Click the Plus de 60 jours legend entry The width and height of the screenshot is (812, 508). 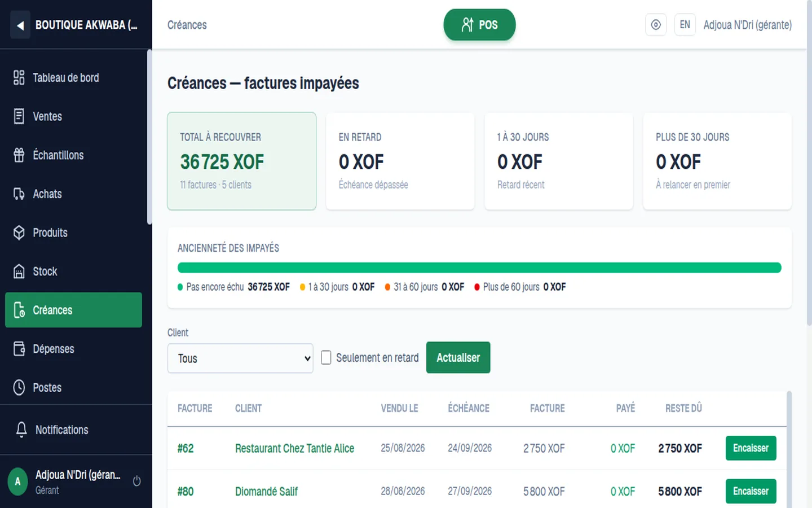pyautogui.click(x=520, y=287)
